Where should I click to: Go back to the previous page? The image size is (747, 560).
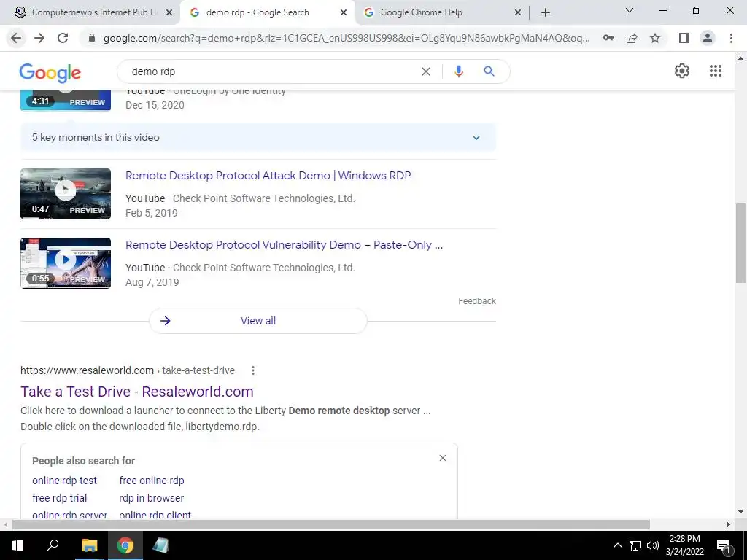tap(16, 38)
